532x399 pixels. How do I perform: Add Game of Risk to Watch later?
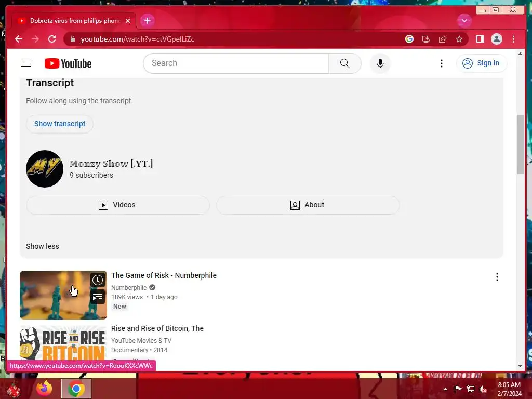point(97,280)
